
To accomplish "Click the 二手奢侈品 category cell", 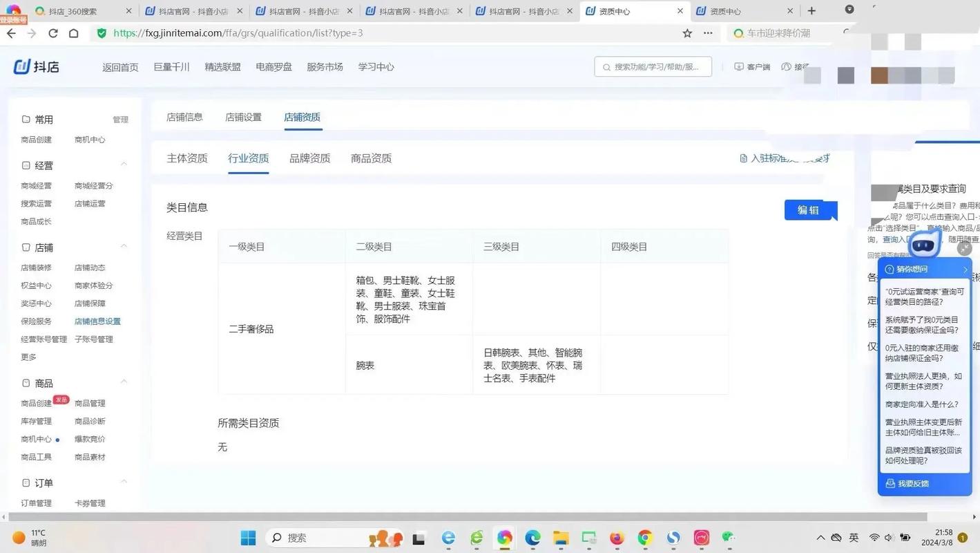I will [282, 329].
